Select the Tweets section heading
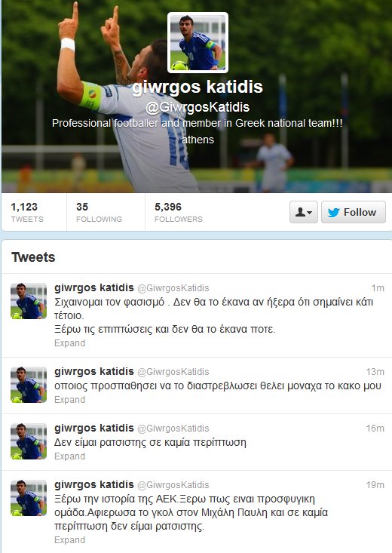Viewport: 392px width, 553px height. (x=33, y=257)
